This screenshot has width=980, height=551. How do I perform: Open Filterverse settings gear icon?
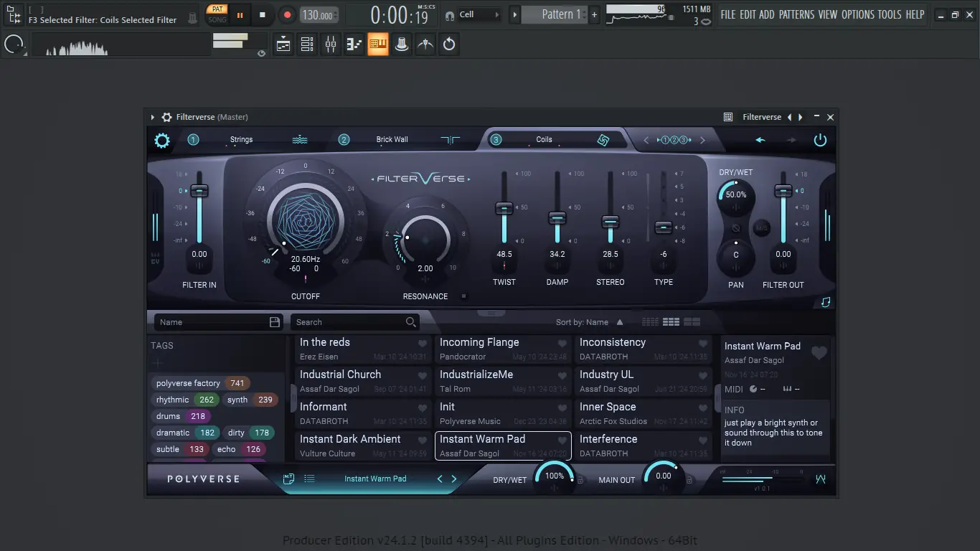coord(162,140)
